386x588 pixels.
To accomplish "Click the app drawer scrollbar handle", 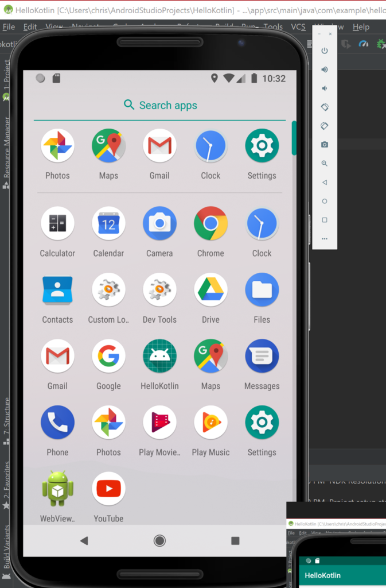I will point(294,138).
